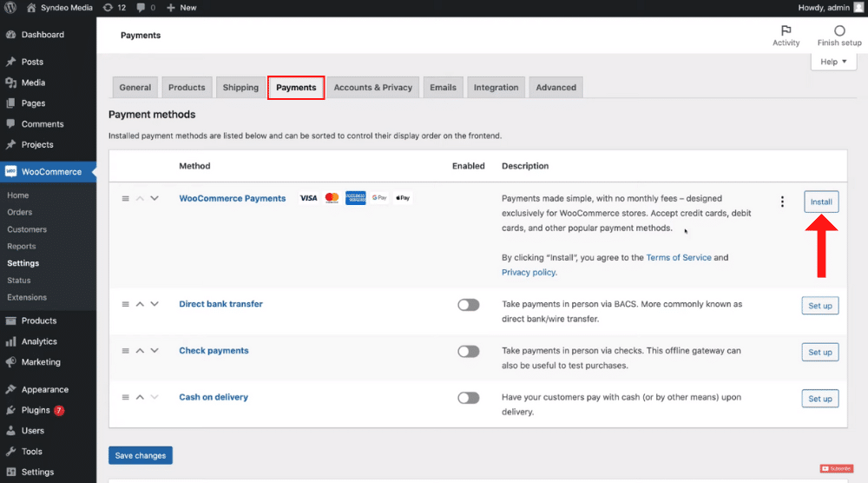Switch to the Shipping tab
The image size is (868, 483).
[x=240, y=88]
